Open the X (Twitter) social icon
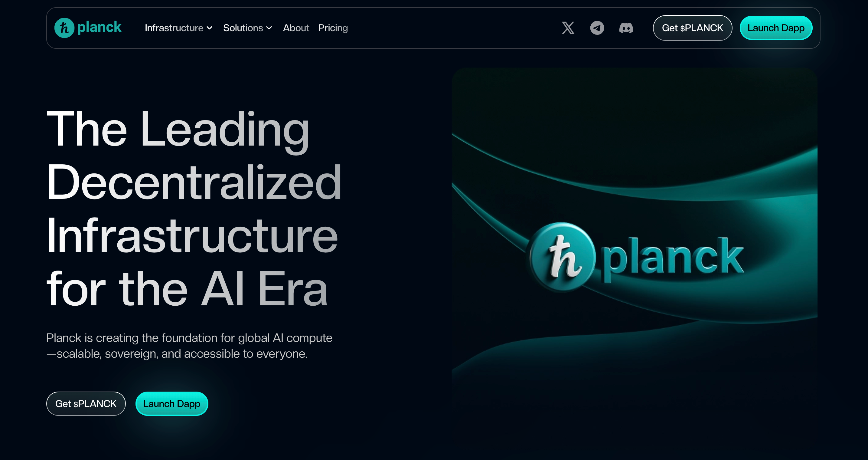 pyautogui.click(x=568, y=28)
